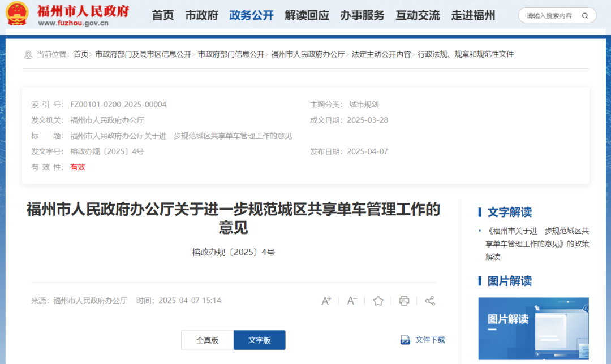Open 市政府部门信息公开 breadcrumb link
The height and width of the screenshot is (364, 611).
[231, 54]
